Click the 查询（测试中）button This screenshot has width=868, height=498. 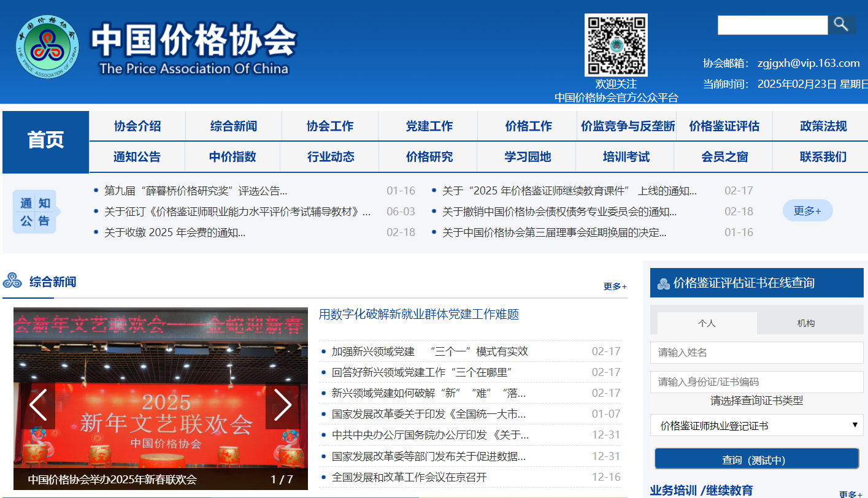click(x=756, y=459)
